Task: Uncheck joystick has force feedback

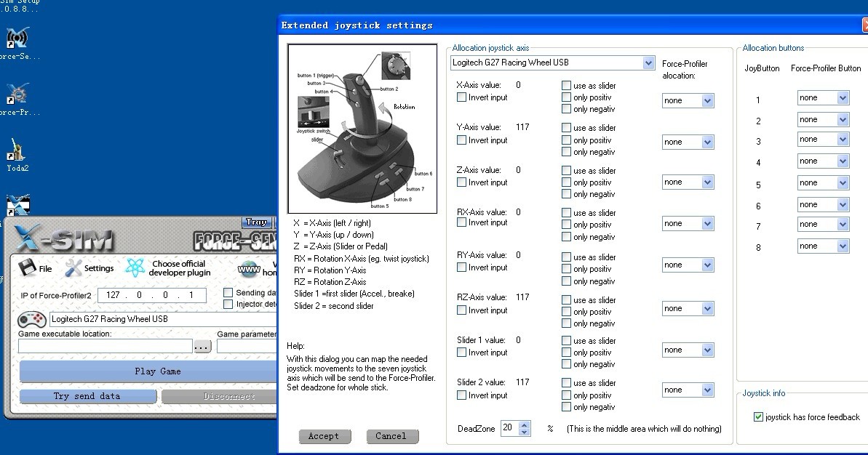Action: coord(758,417)
